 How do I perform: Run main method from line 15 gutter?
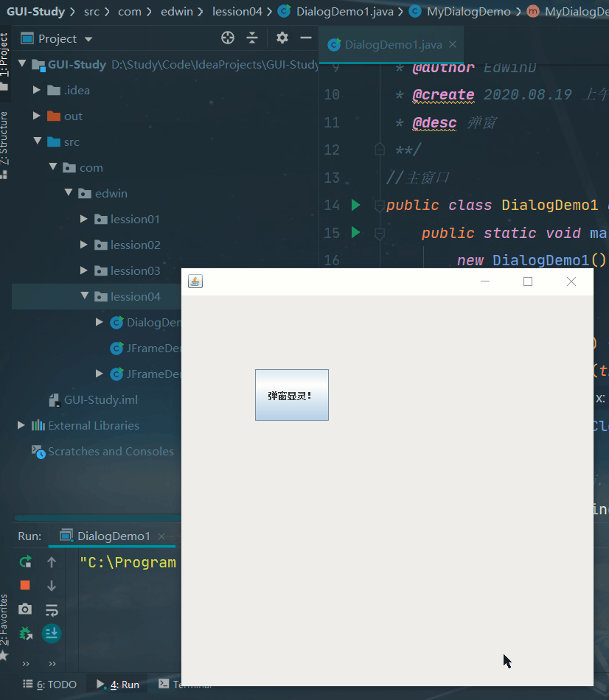click(355, 233)
